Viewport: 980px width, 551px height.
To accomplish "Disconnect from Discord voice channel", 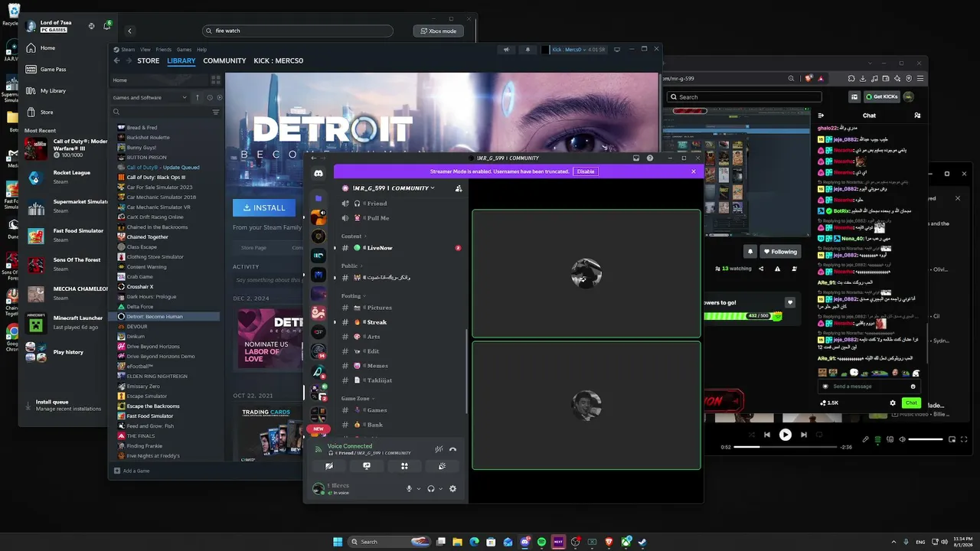I will [x=452, y=449].
